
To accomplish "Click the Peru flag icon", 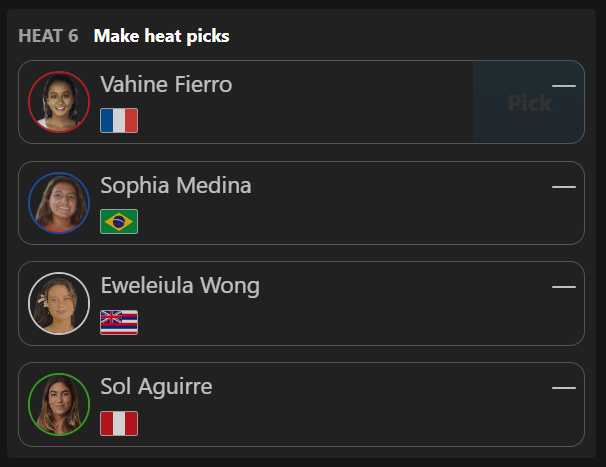I will point(119,423).
